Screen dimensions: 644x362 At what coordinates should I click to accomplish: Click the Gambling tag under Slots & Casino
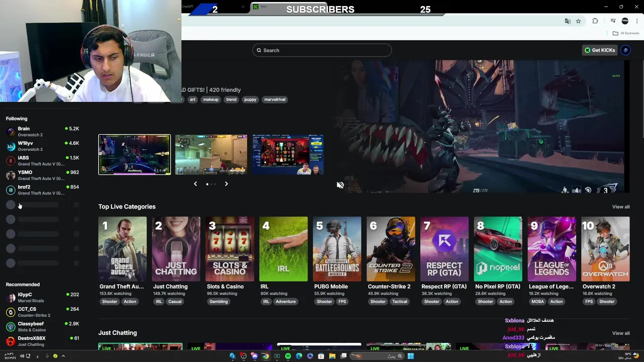click(218, 302)
